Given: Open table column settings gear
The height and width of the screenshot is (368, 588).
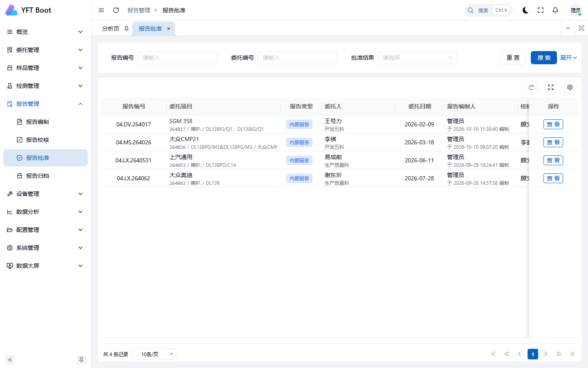Looking at the screenshot, I should [570, 88].
